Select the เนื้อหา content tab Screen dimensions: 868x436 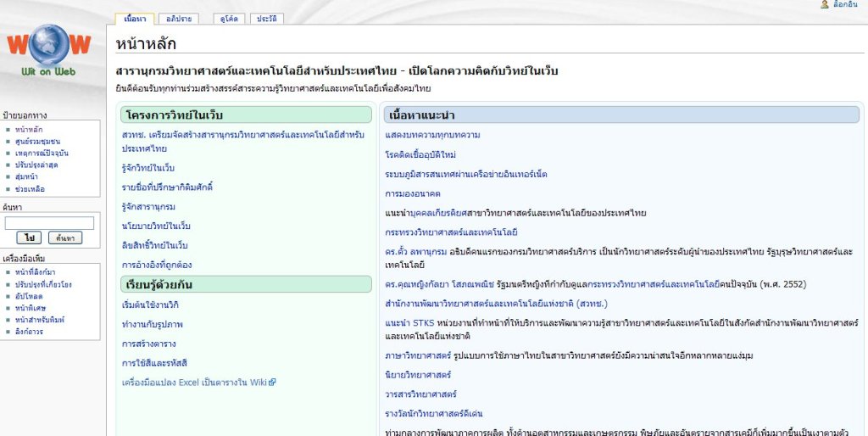click(134, 18)
